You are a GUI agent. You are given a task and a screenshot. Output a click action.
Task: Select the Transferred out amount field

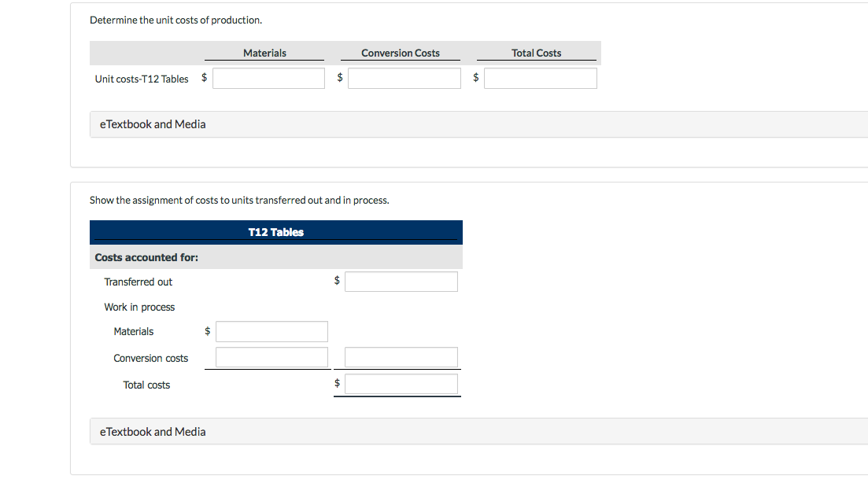[x=401, y=281]
